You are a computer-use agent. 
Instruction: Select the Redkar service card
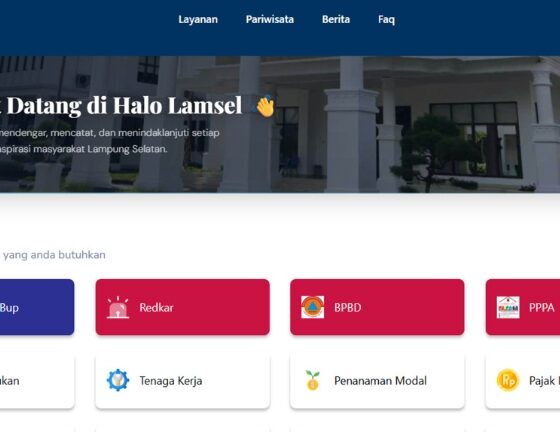coord(182,307)
